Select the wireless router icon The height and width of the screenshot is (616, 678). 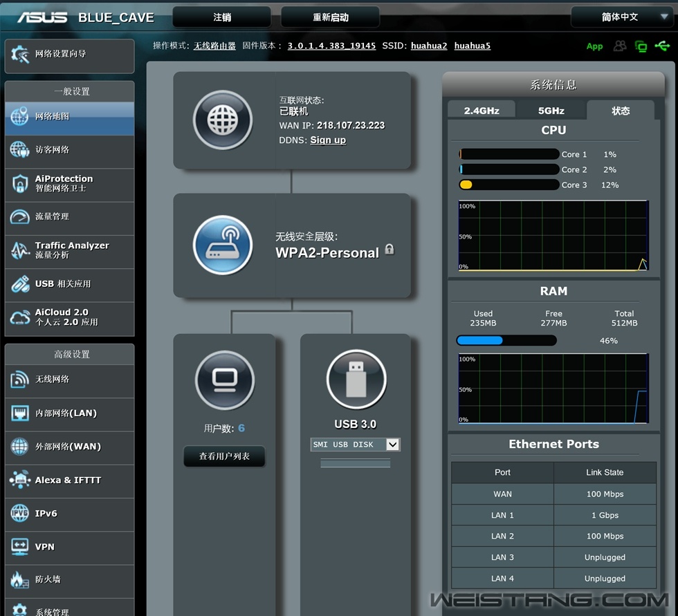pyautogui.click(x=222, y=245)
